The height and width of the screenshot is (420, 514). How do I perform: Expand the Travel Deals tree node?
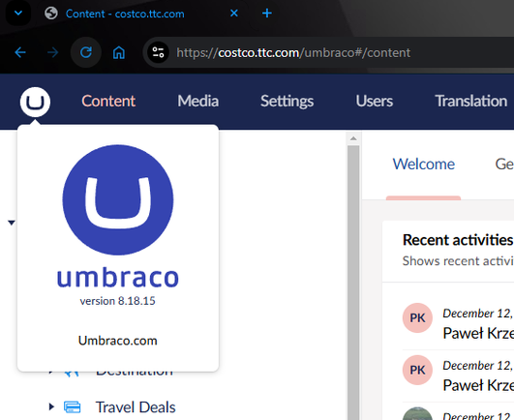tap(51, 406)
